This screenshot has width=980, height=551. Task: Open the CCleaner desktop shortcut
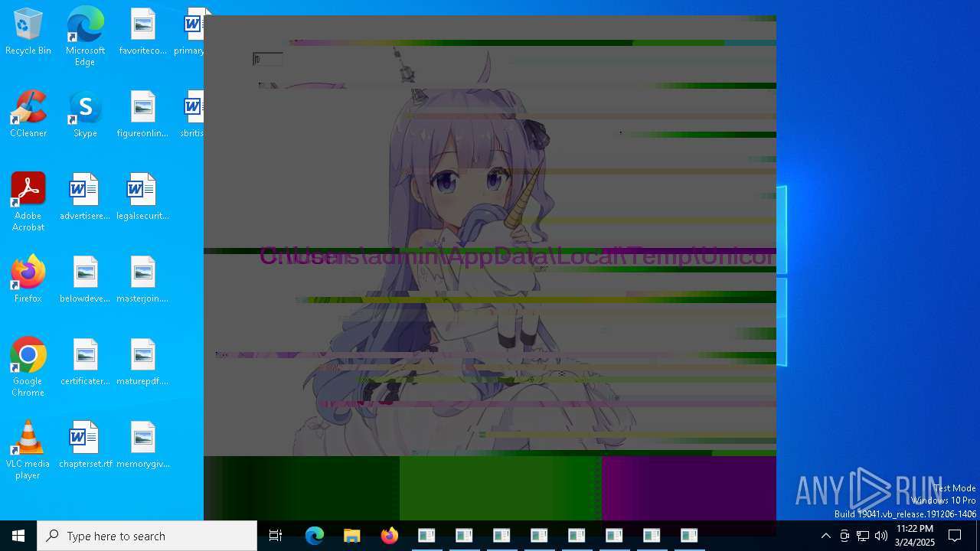(x=28, y=115)
